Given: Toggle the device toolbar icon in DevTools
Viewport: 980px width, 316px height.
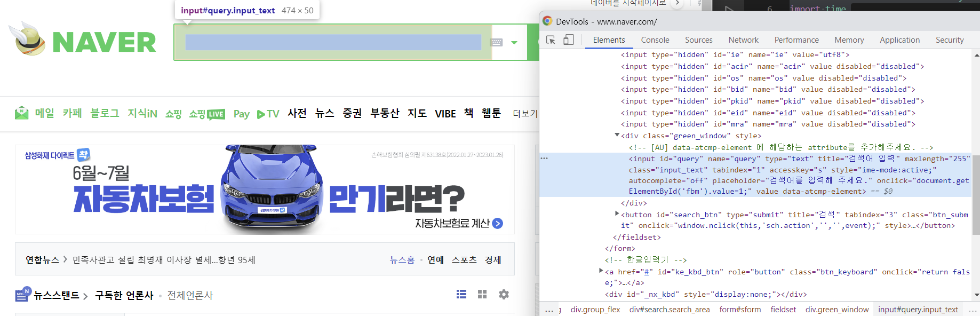Looking at the screenshot, I should point(569,40).
